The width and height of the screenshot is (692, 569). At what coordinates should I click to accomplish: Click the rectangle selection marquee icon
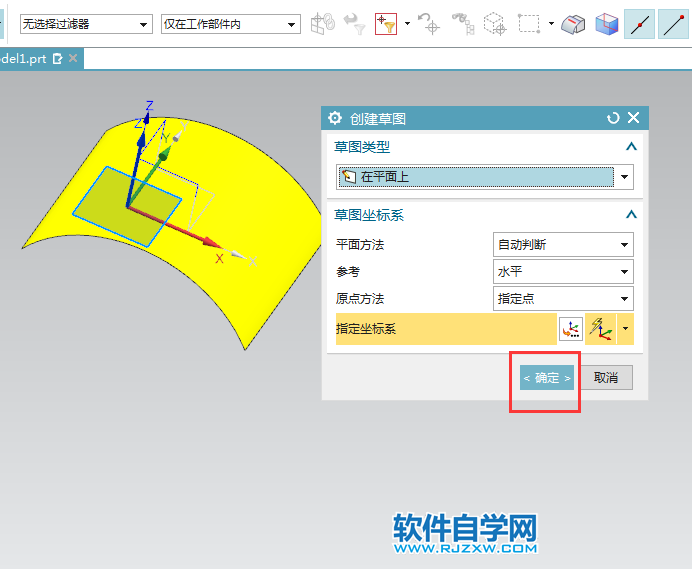[x=529, y=24]
